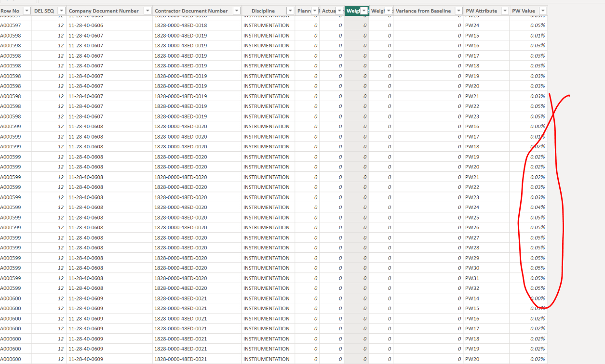Click 1828-0000-48ED-0020 cell in the PW29 row

[x=197, y=258]
